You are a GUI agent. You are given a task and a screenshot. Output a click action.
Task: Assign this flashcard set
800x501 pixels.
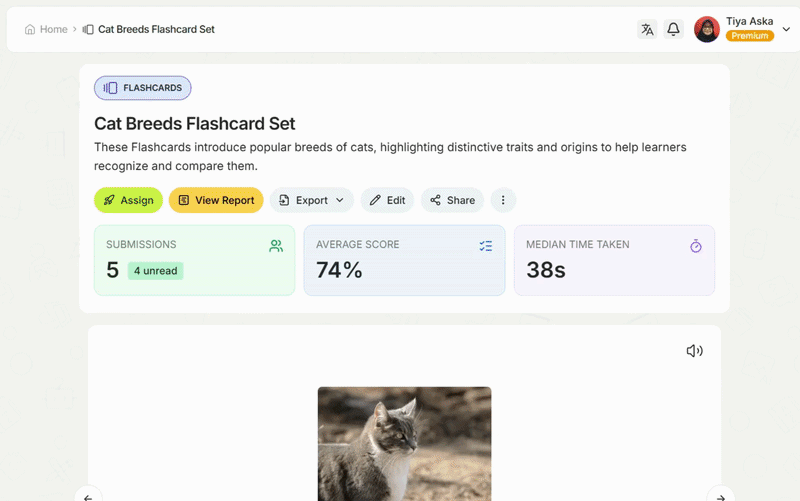click(128, 200)
